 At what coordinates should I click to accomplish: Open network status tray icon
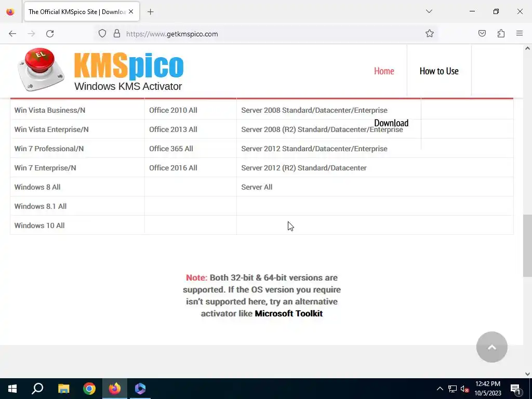pyautogui.click(x=453, y=389)
